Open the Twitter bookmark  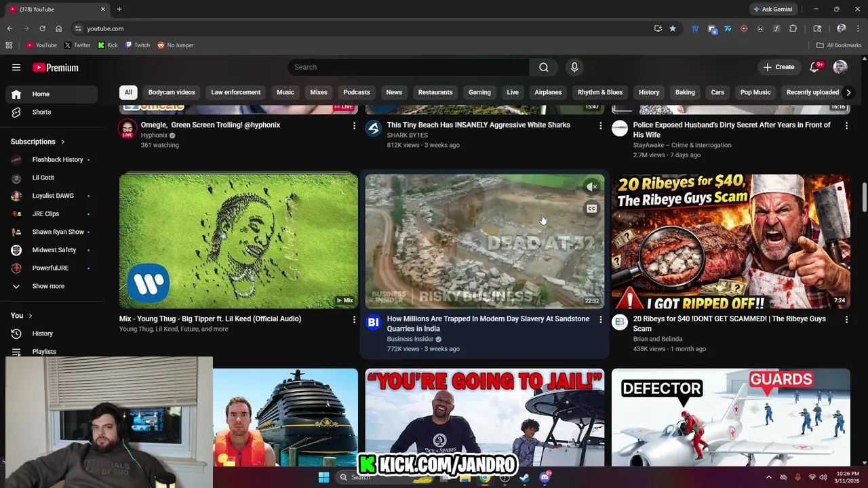pos(77,45)
